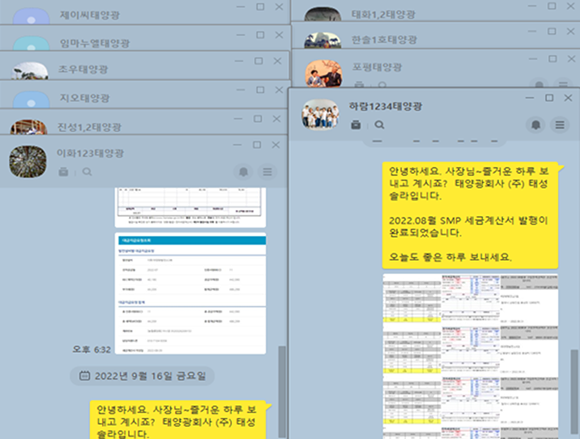Open hamburger menu in 이화123태양광 chat
This screenshot has height=439, width=580.
267,172
